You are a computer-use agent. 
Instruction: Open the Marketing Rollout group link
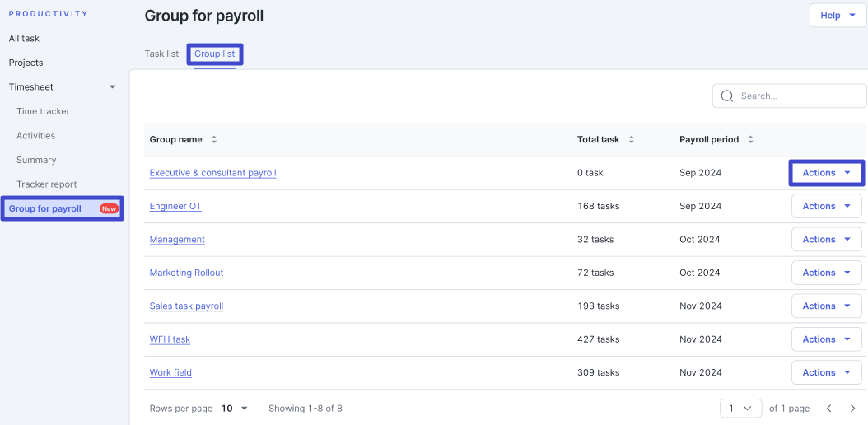187,273
